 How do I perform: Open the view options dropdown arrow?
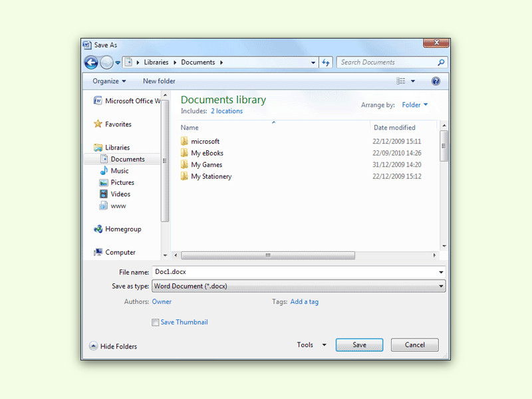(x=413, y=81)
